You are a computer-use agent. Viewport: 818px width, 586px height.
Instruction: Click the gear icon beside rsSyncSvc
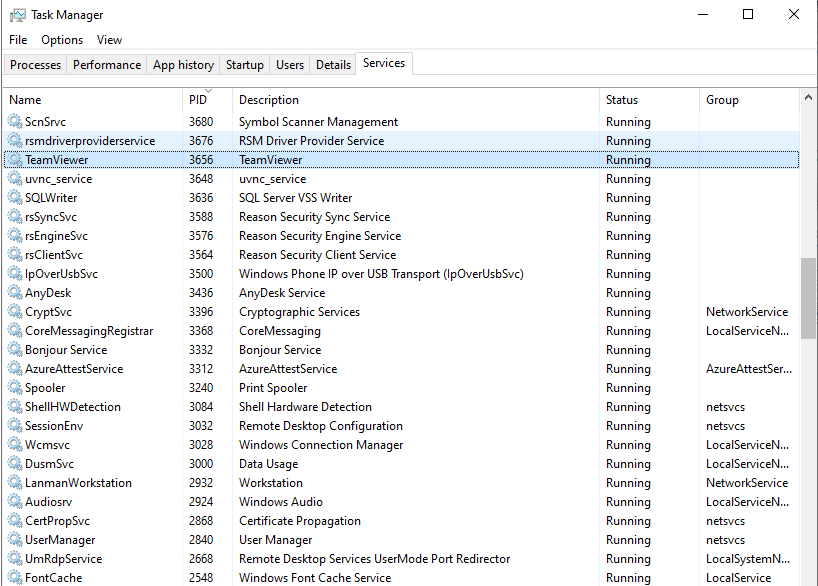pyautogui.click(x=15, y=217)
